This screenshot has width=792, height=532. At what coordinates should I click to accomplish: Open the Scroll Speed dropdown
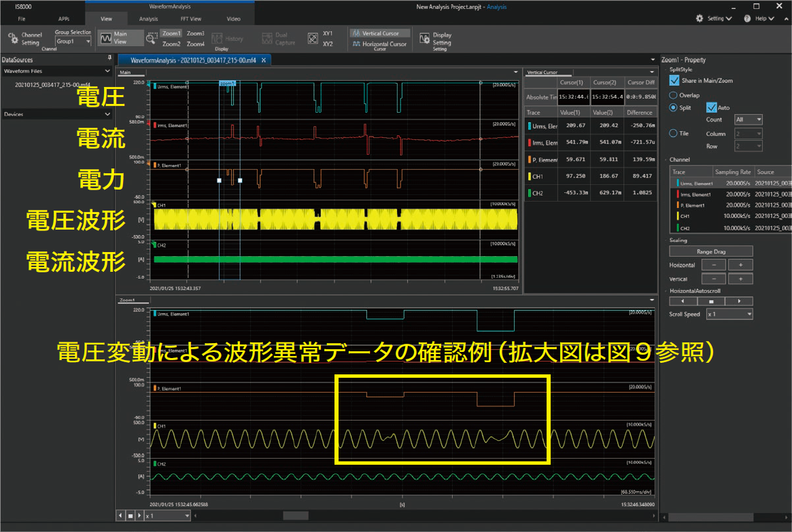(x=729, y=314)
